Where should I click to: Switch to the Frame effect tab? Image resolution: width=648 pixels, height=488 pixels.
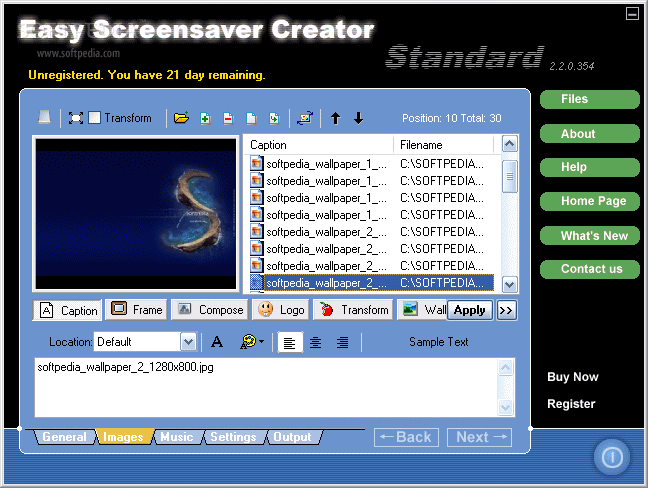136,309
